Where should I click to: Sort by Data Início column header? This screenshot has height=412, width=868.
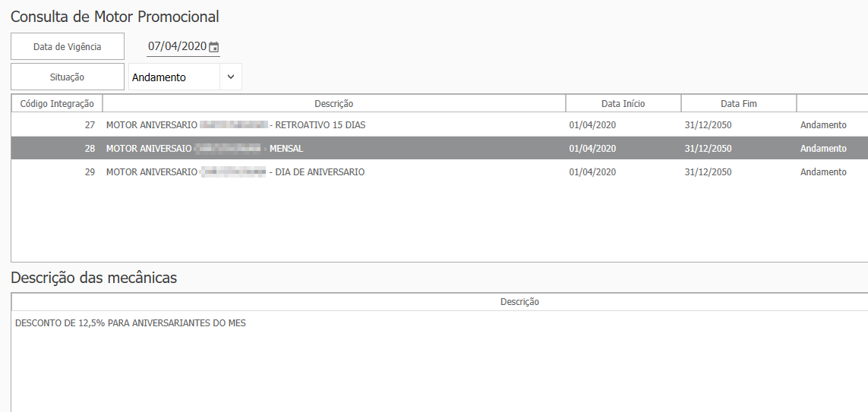click(623, 104)
